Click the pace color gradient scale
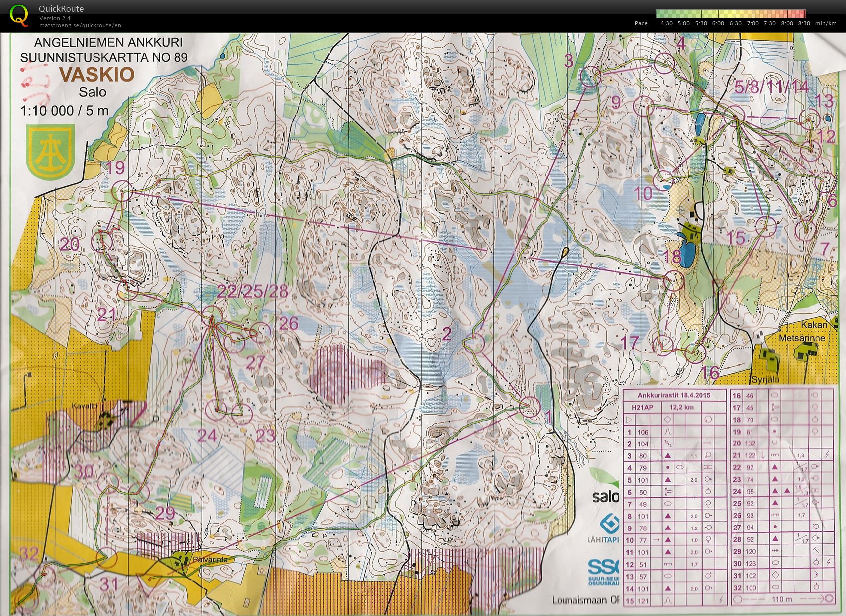This screenshot has height=616, width=846. 730,13
